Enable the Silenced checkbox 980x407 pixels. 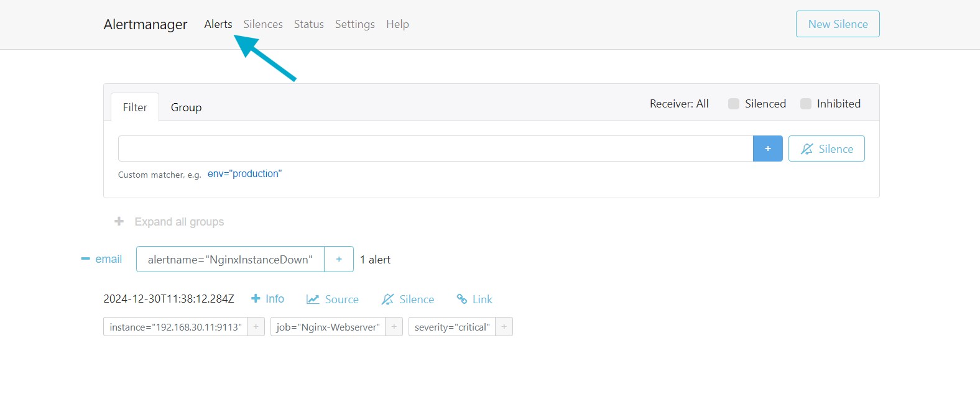coord(734,104)
